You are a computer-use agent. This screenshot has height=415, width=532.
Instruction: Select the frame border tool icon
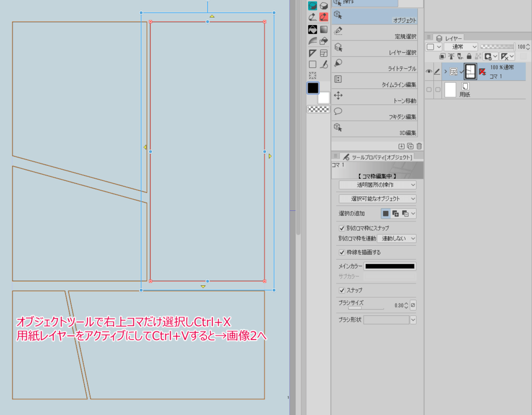click(324, 53)
